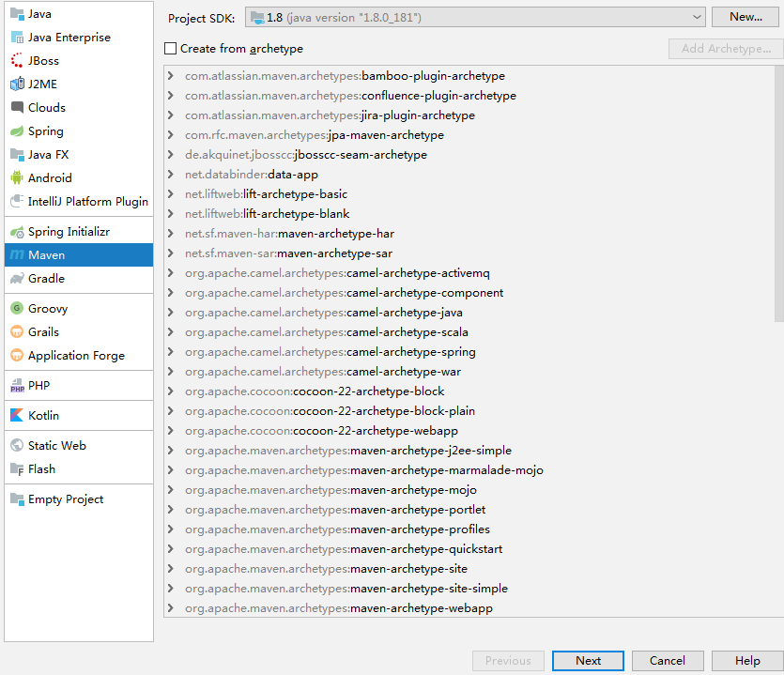The height and width of the screenshot is (675, 784).
Task: Expand the camel-archetype-spring archetype
Action: pos(171,352)
